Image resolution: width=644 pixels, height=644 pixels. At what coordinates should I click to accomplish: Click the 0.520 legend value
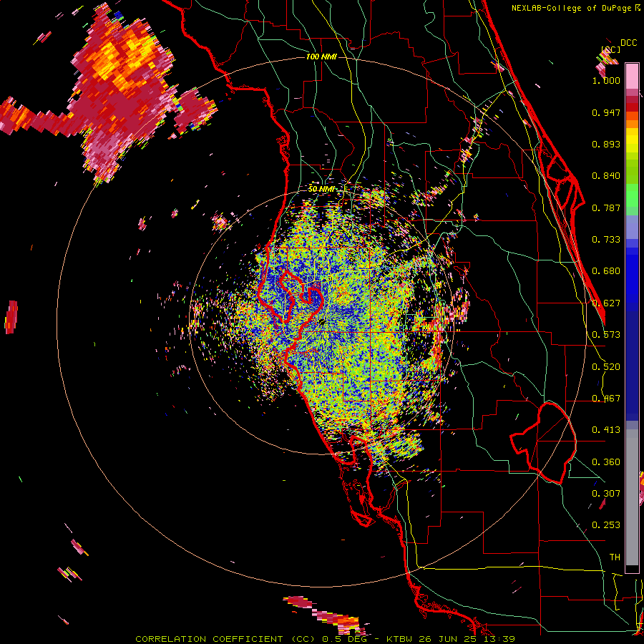(x=606, y=367)
